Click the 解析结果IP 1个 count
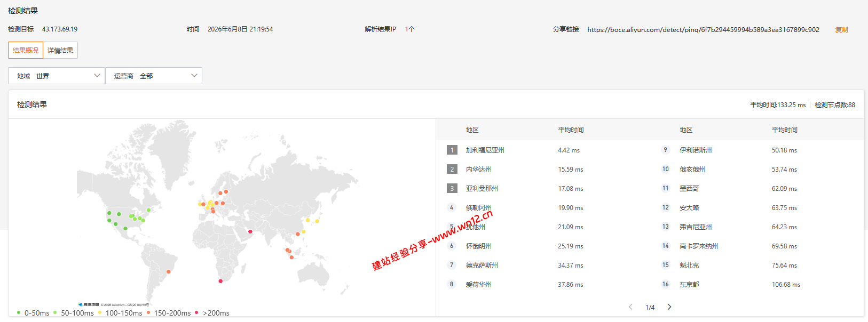The height and width of the screenshot is (322, 868). coord(409,29)
